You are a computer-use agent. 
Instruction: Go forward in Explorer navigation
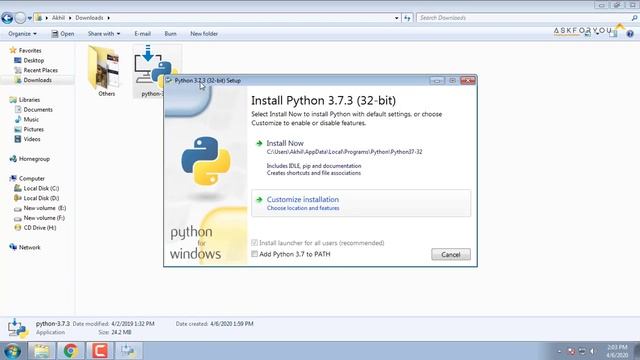click(x=20, y=18)
